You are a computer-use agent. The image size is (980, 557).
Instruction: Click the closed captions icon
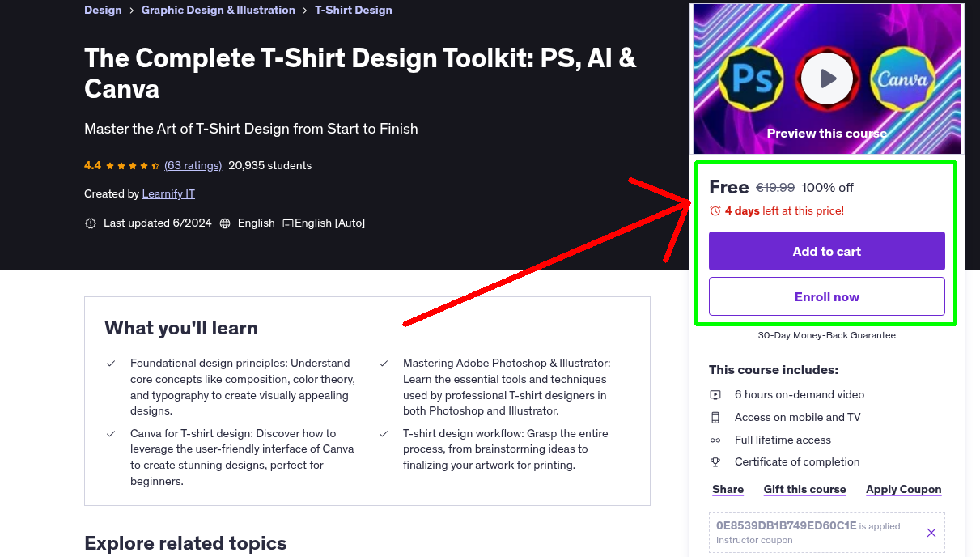(287, 223)
